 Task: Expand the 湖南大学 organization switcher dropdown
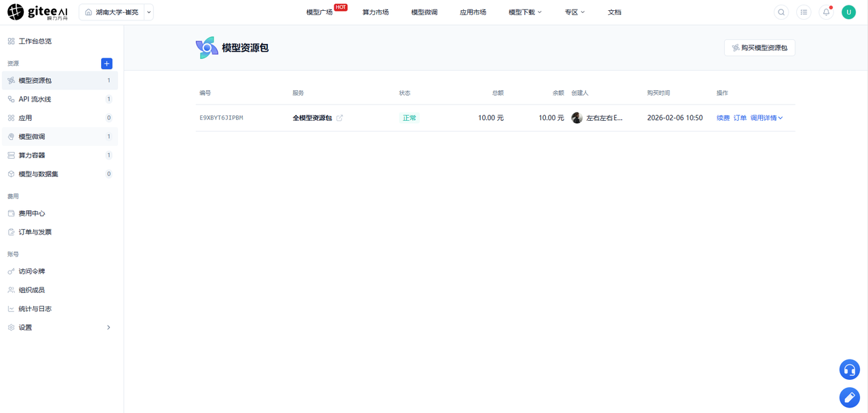149,12
